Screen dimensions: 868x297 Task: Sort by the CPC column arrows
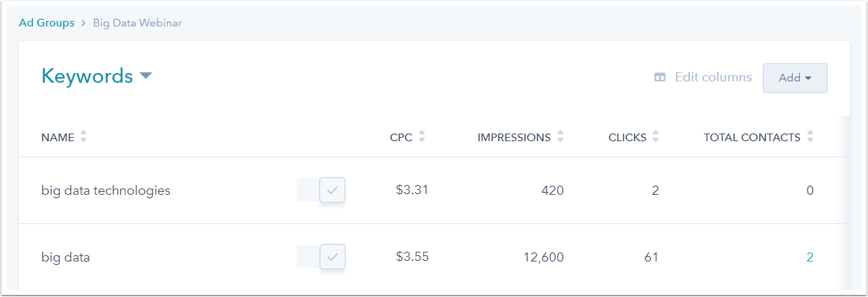[421, 137]
